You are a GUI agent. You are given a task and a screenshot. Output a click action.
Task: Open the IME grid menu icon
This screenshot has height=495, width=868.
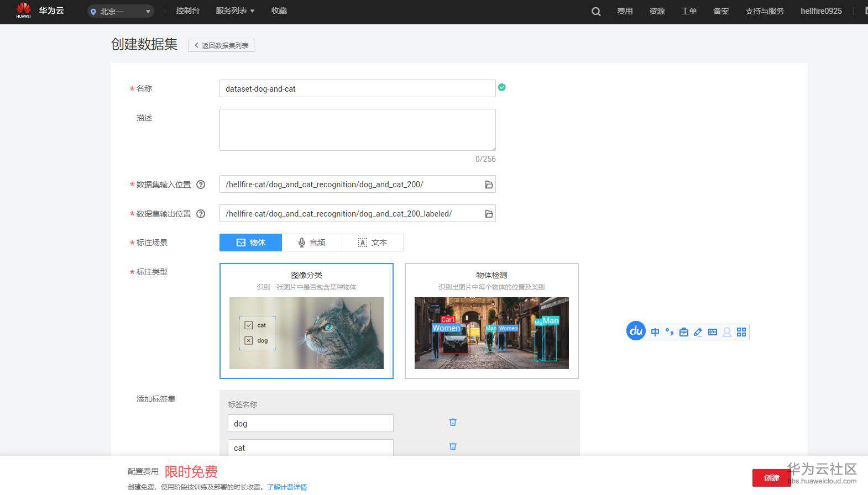coord(741,332)
